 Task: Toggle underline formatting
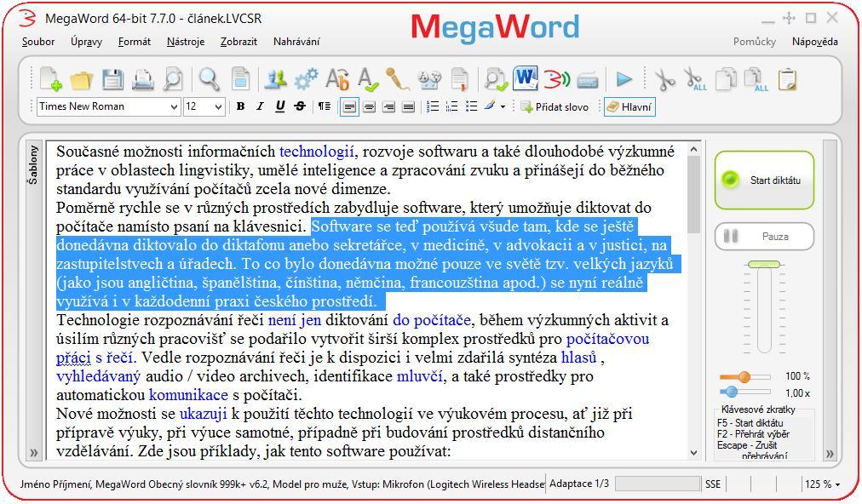coord(280,106)
